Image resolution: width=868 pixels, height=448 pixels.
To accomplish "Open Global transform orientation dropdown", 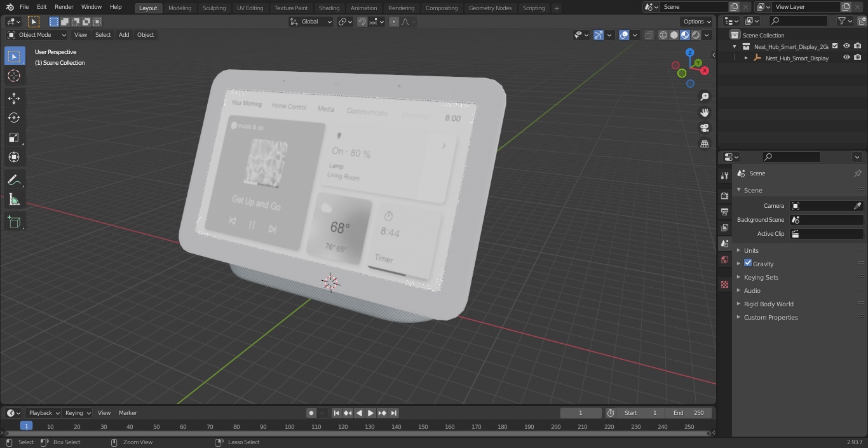I will 311,22.
